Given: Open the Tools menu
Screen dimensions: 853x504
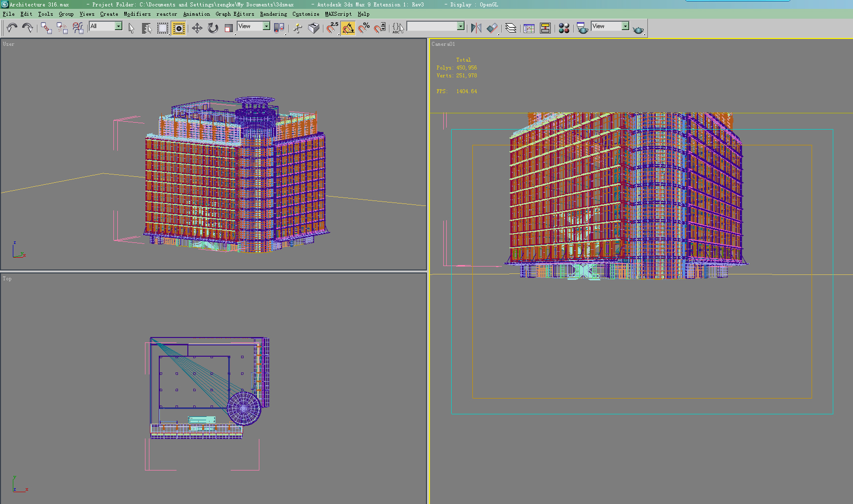Looking at the screenshot, I should coord(45,14).
